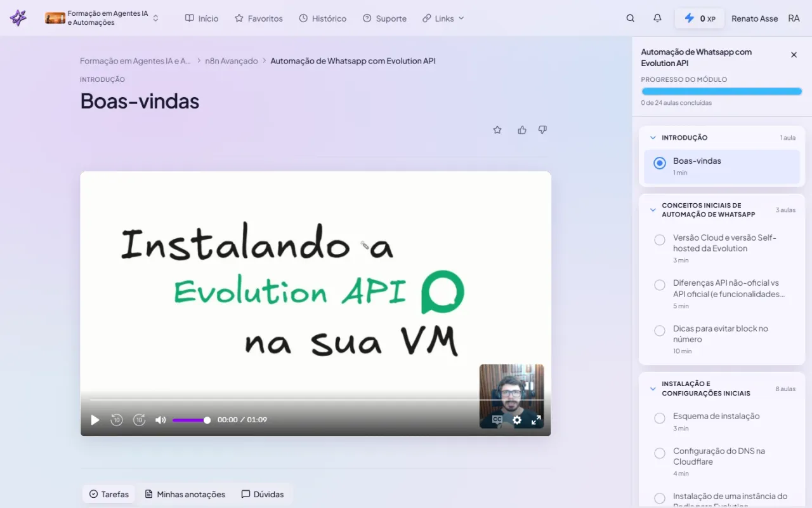Mute the video volume icon
Image resolution: width=812 pixels, height=508 pixels.
click(160, 420)
